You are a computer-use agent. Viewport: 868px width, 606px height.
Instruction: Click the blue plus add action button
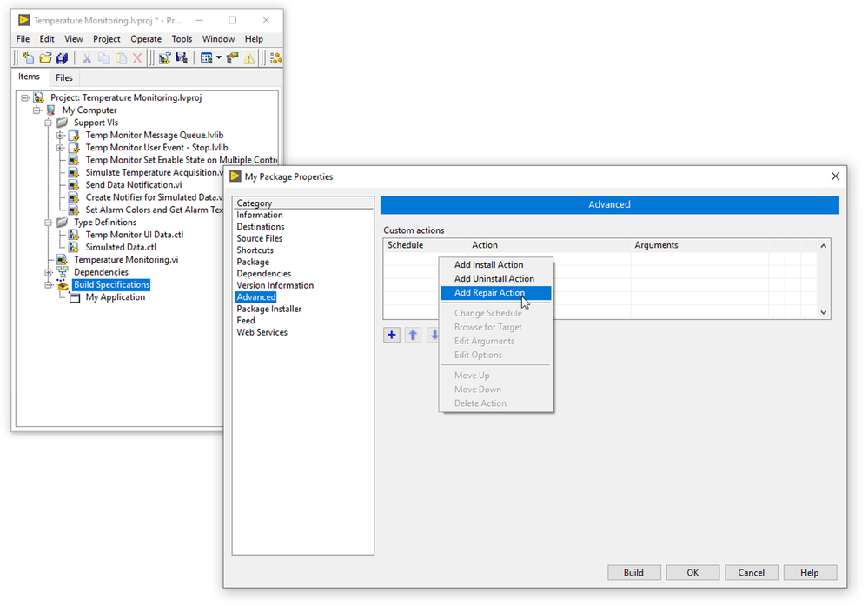pos(391,335)
